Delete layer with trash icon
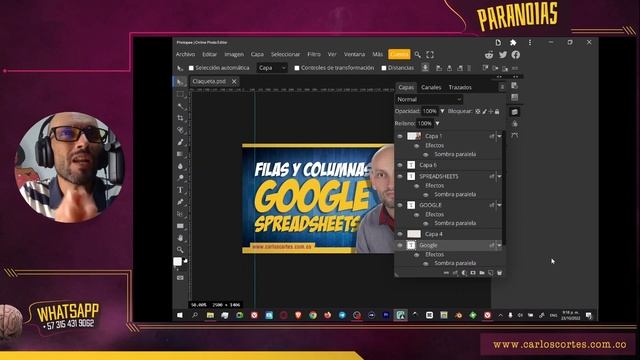This screenshot has height=360, width=640. coord(499,273)
